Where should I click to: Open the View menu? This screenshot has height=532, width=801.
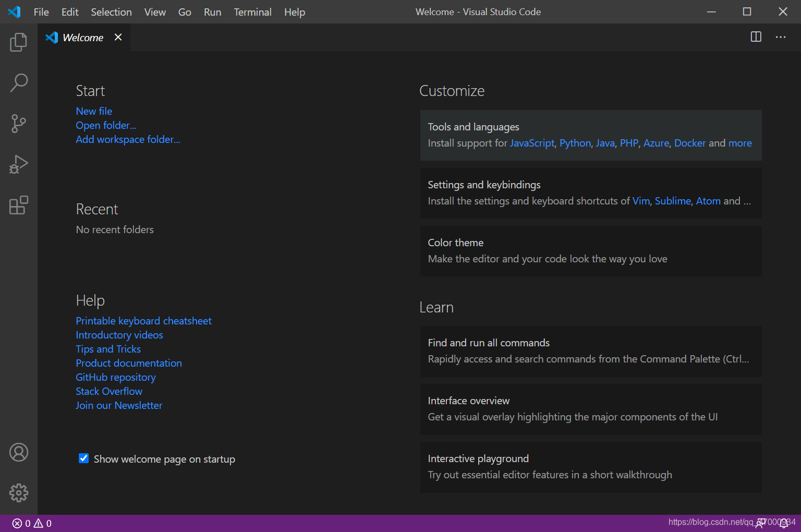[155, 12]
